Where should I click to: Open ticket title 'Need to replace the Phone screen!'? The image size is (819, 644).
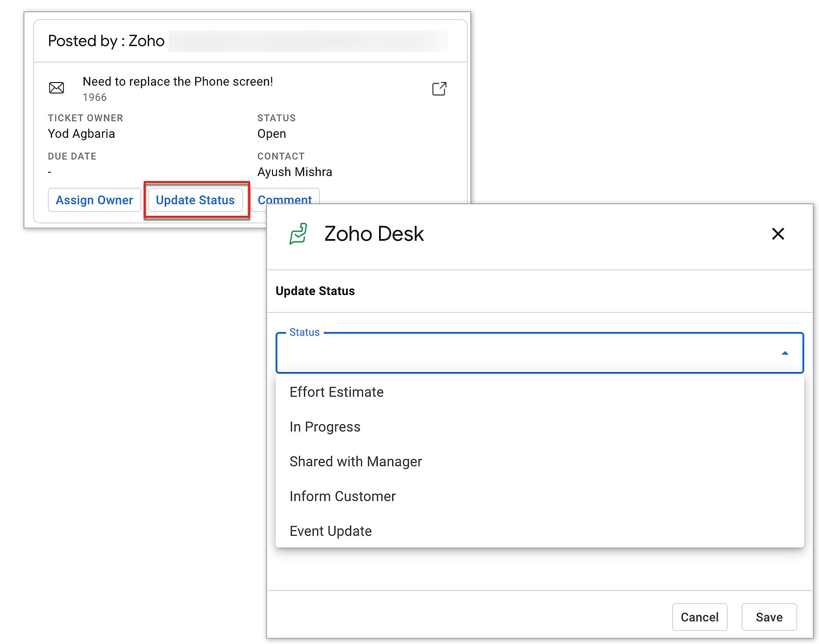pyautogui.click(x=178, y=82)
